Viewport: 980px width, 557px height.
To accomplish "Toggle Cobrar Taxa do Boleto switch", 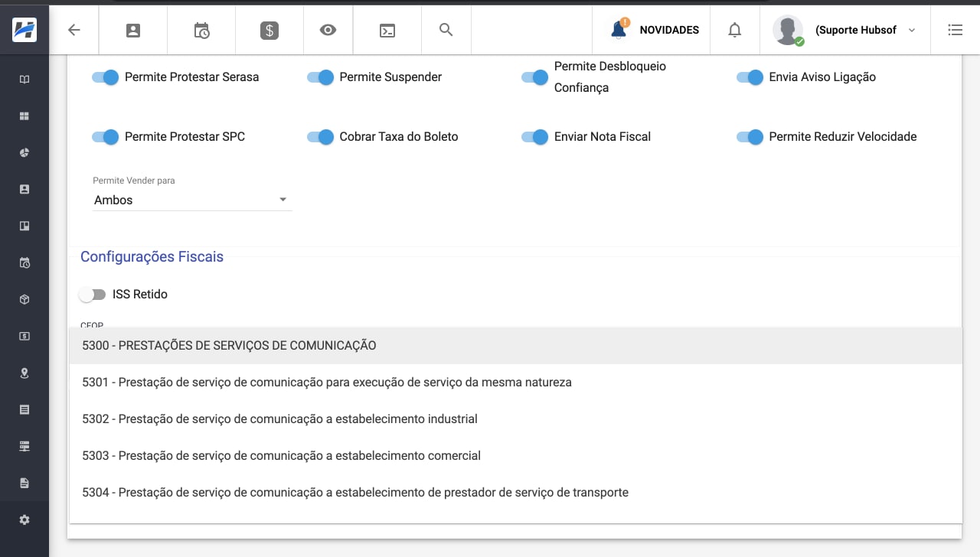I will [320, 137].
